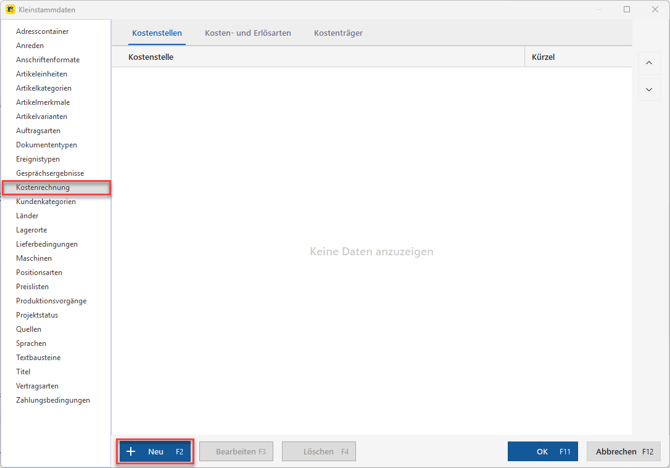Create a new entry with Neu F2

(x=155, y=451)
